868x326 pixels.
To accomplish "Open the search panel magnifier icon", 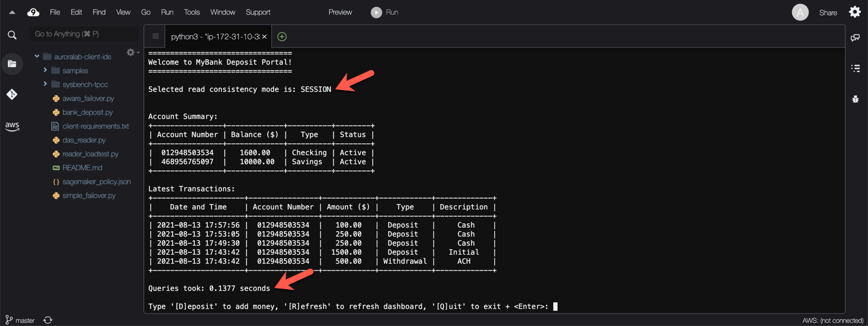I will [x=12, y=35].
